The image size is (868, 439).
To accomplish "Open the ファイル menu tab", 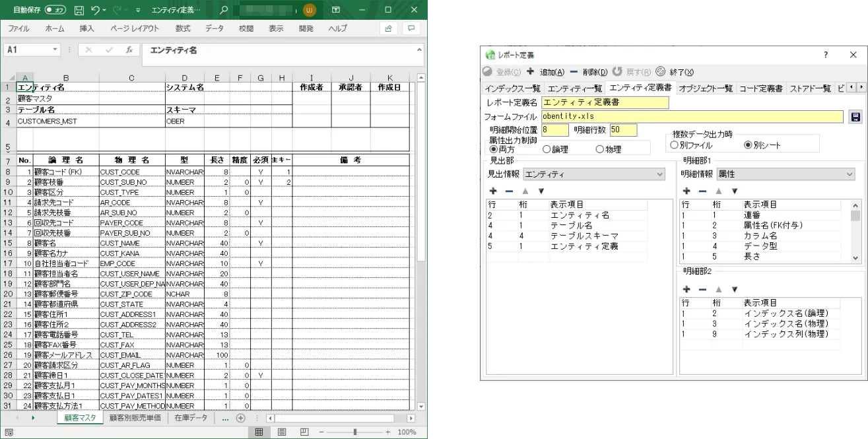I will 18,28.
